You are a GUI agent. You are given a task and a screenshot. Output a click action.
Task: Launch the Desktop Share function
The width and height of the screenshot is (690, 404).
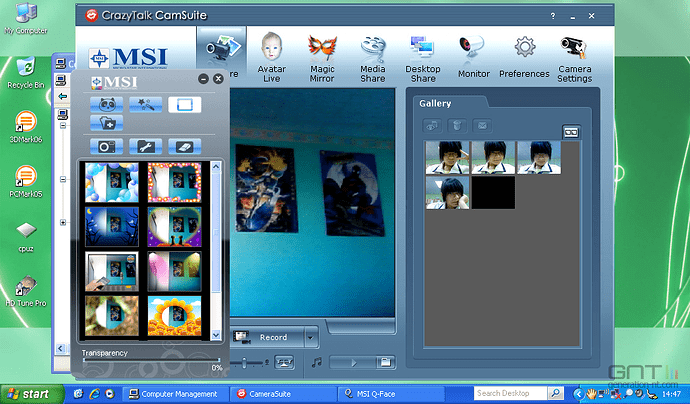[422, 56]
